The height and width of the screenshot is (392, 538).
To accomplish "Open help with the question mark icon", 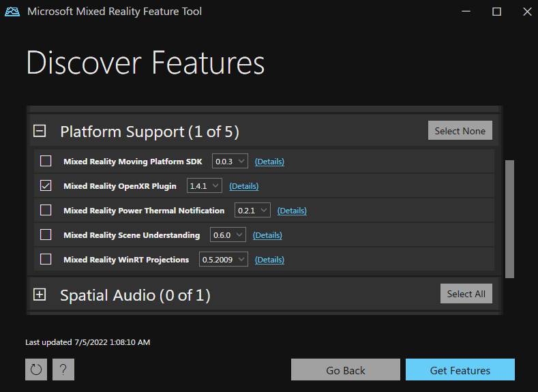I will [x=63, y=370].
